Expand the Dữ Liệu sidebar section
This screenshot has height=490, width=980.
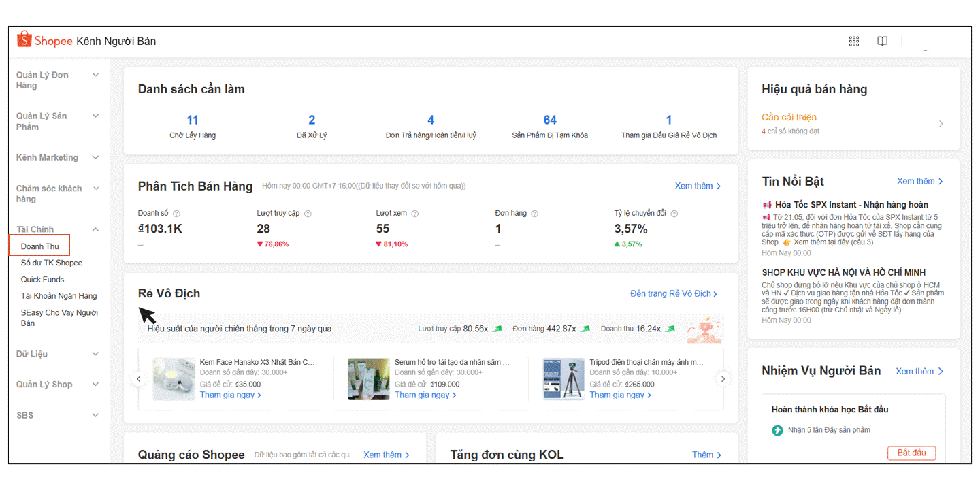tap(95, 354)
